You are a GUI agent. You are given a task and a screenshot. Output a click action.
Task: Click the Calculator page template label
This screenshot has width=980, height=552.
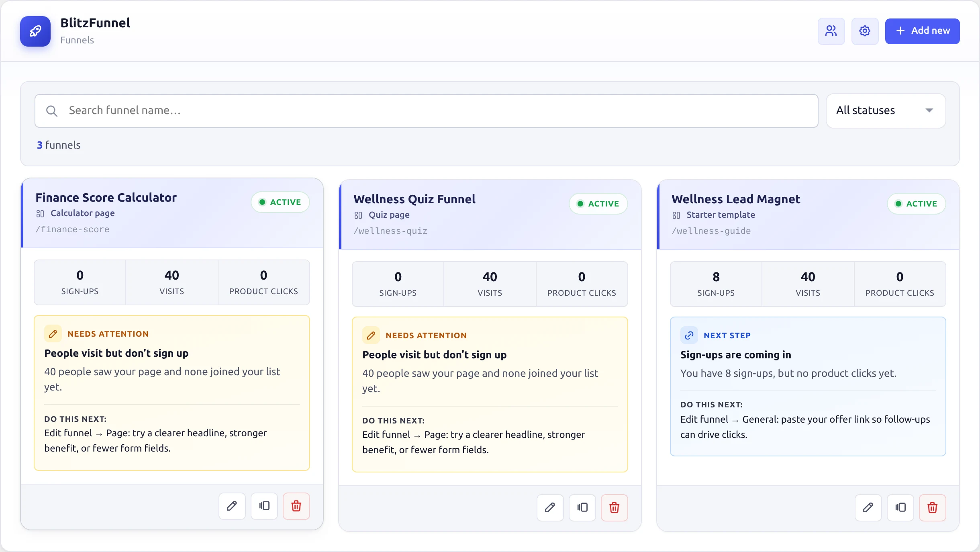click(82, 213)
